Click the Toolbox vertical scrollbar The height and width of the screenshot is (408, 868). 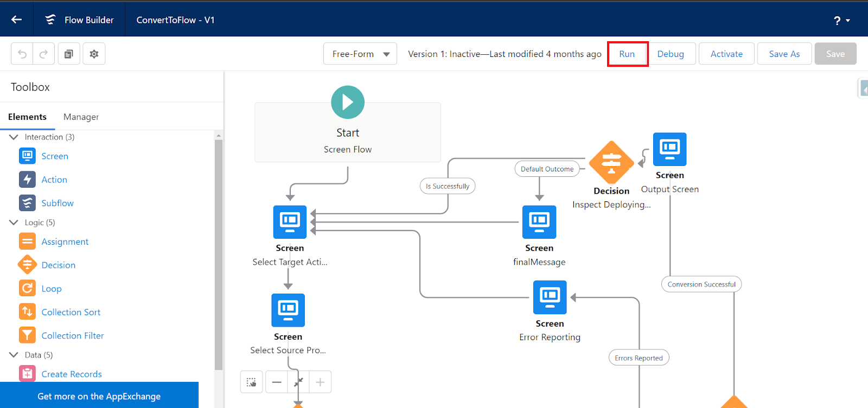point(219,255)
